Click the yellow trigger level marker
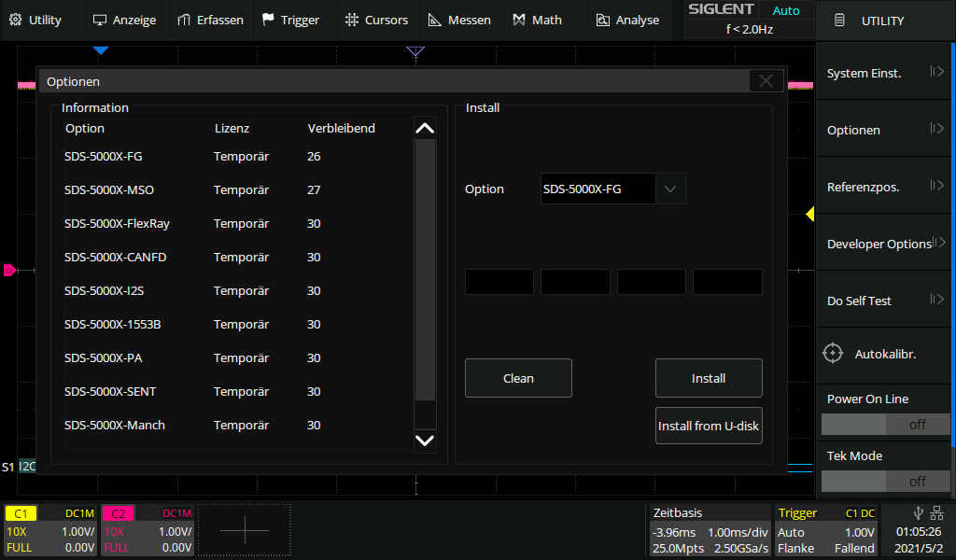 (809, 214)
